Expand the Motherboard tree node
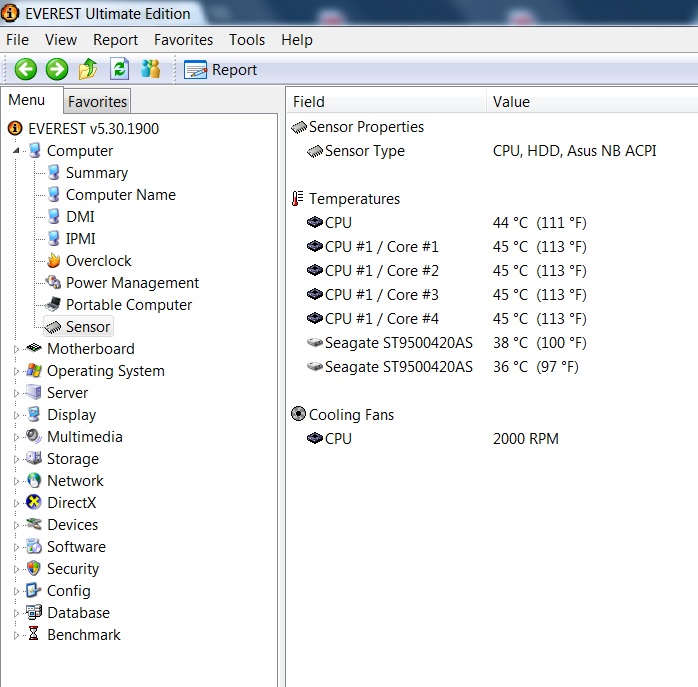 (x=16, y=349)
